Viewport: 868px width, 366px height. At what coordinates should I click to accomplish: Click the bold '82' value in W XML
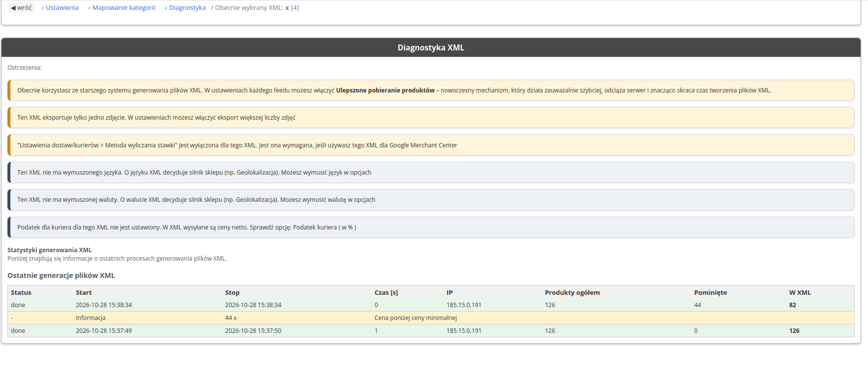[x=793, y=305]
